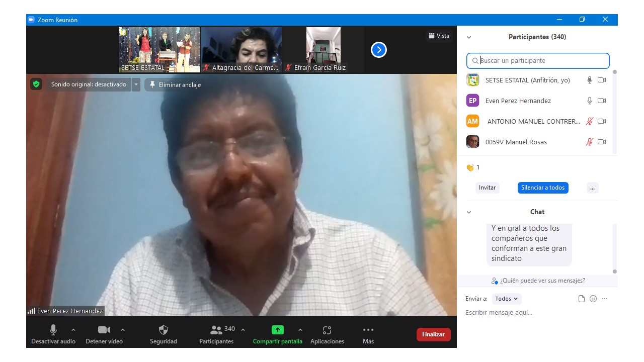Click the video camera icon in bottom toolbar
Image resolution: width=644 pixels, height=362 pixels.
[x=104, y=330]
